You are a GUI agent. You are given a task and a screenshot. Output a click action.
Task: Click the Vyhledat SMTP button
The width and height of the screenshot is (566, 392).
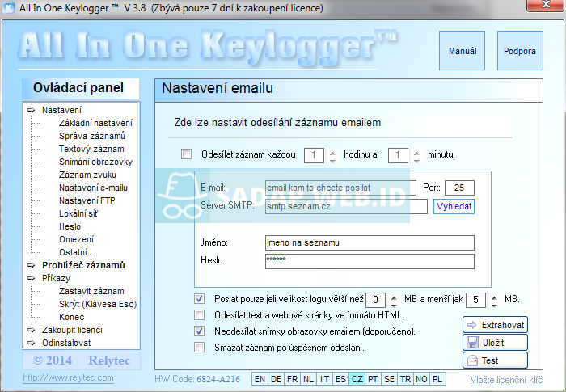[x=454, y=206]
